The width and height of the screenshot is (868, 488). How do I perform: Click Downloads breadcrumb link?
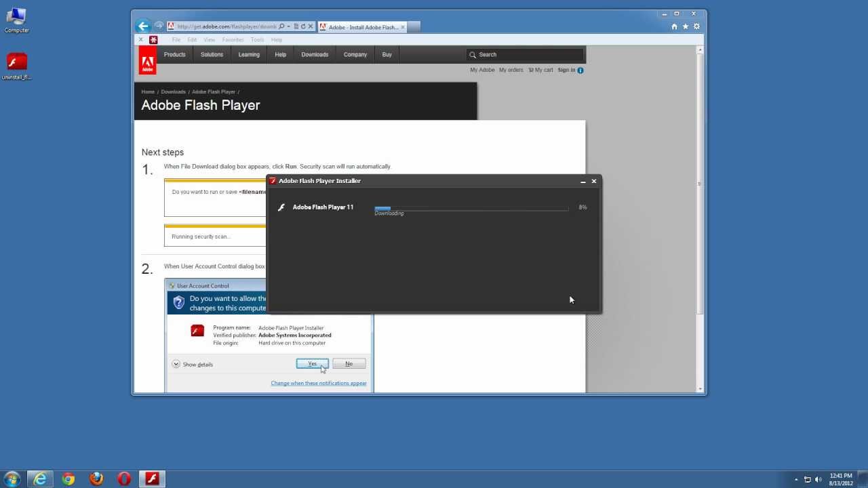click(173, 91)
